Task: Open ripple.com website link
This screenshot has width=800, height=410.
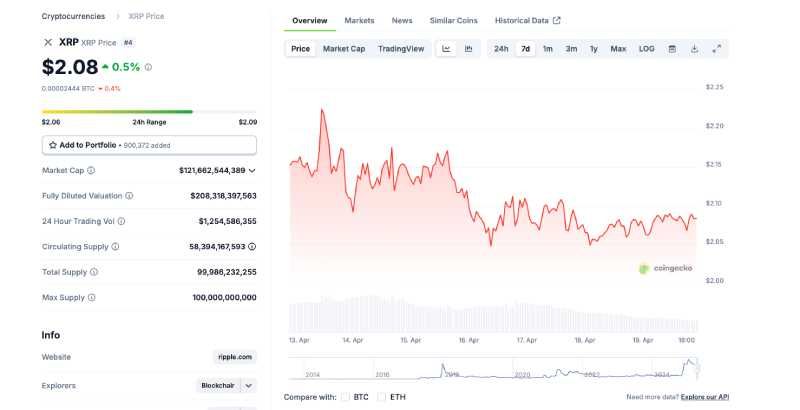Action: click(x=235, y=357)
